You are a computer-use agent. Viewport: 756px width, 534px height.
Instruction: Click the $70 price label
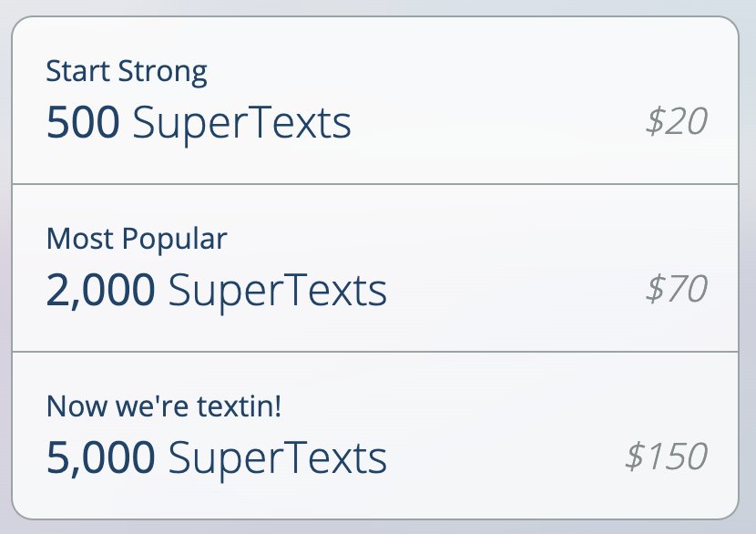click(677, 287)
